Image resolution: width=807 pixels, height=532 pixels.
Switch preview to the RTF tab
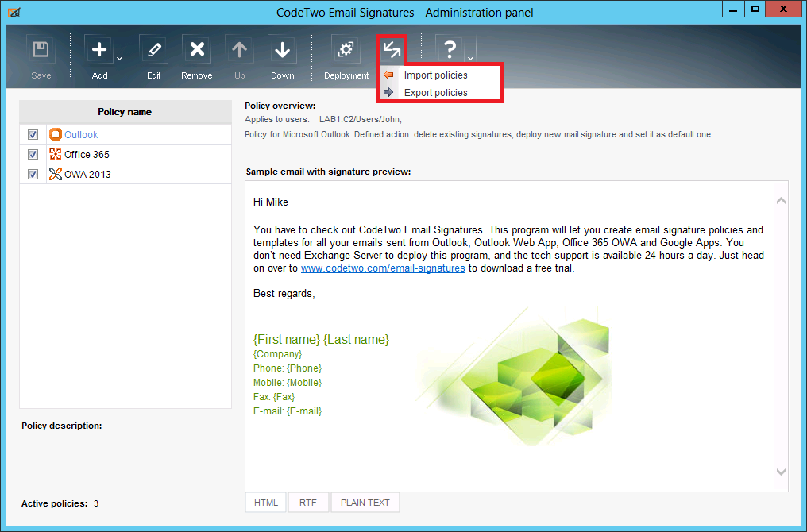(x=307, y=503)
